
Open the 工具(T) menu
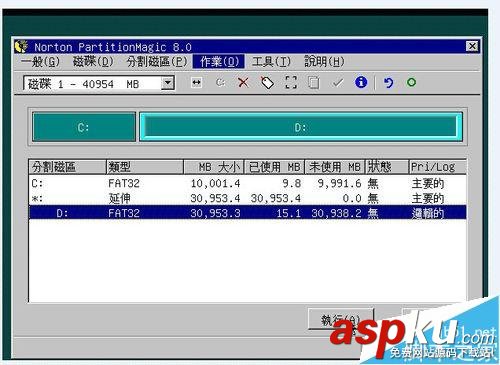(x=271, y=62)
